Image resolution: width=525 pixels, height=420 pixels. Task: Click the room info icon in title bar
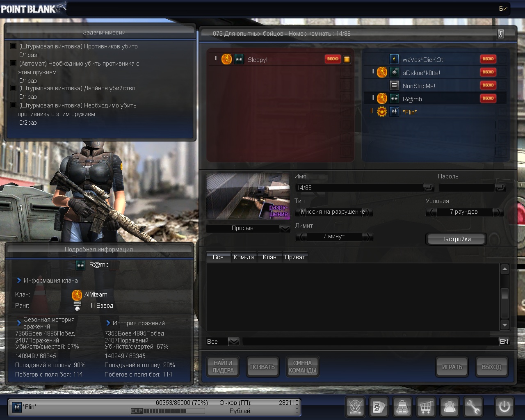501,34
